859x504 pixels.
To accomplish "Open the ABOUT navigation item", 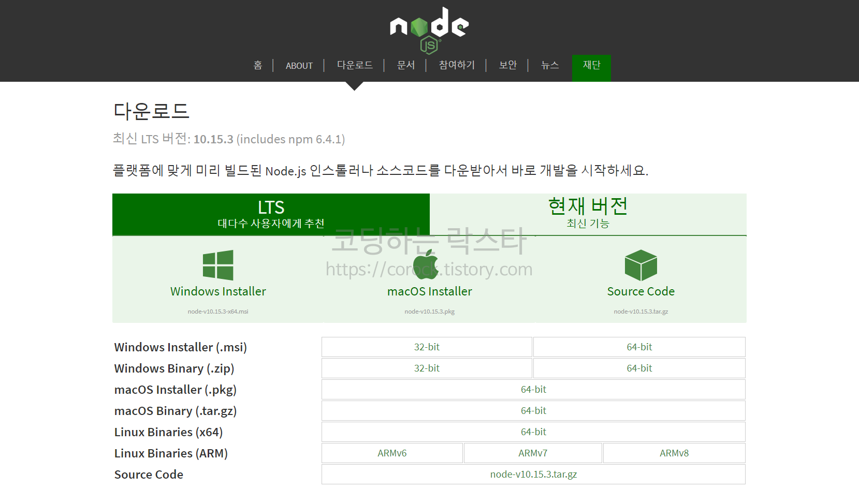I will (299, 66).
